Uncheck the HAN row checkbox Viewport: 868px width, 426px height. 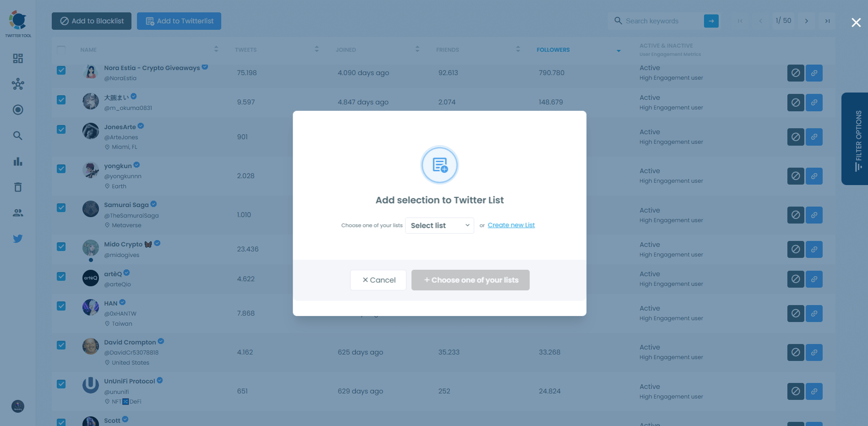click(x=61, y=306)
